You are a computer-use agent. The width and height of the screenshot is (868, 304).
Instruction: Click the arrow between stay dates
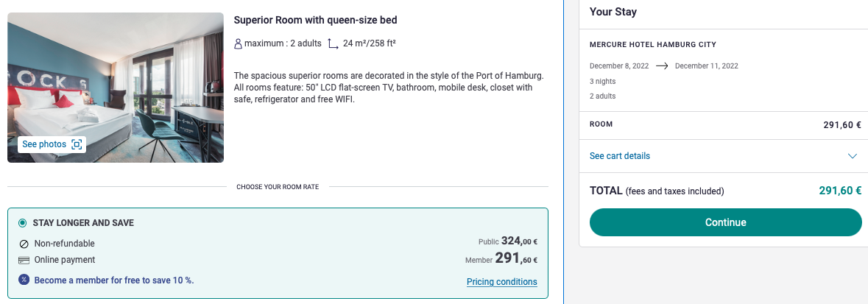pos(662,66)
